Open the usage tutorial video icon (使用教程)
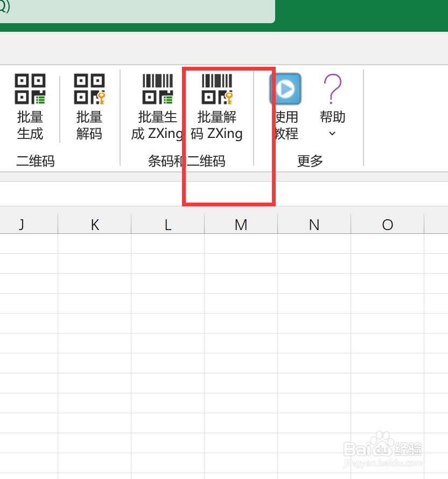The height and width of the screenshot is (479, 448). coord(285,89)
